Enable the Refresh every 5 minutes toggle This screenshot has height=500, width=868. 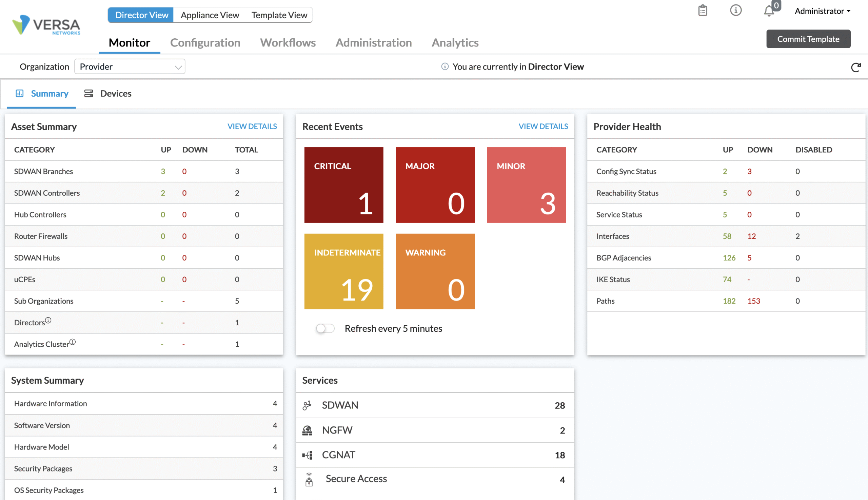click(x=325, y=328)
